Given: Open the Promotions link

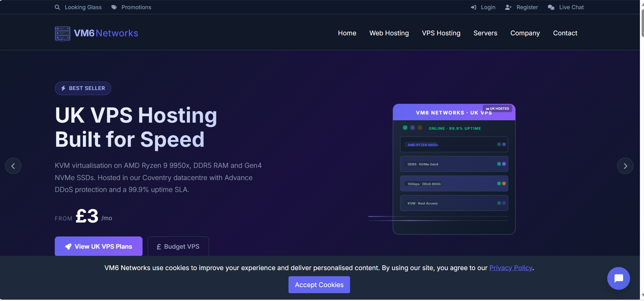Looking at the screenshot, I should 136,7.
